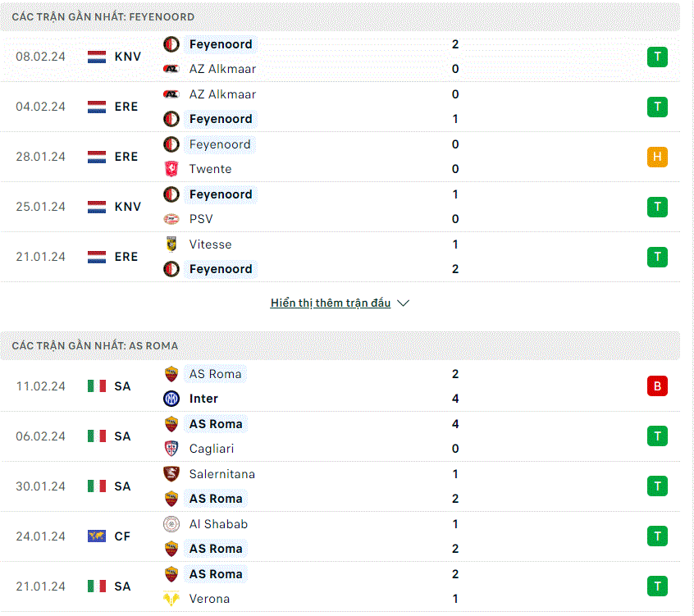The image size is (694, 616).
Task: Click the Twente club crest icon
Action: coord(171,169)
